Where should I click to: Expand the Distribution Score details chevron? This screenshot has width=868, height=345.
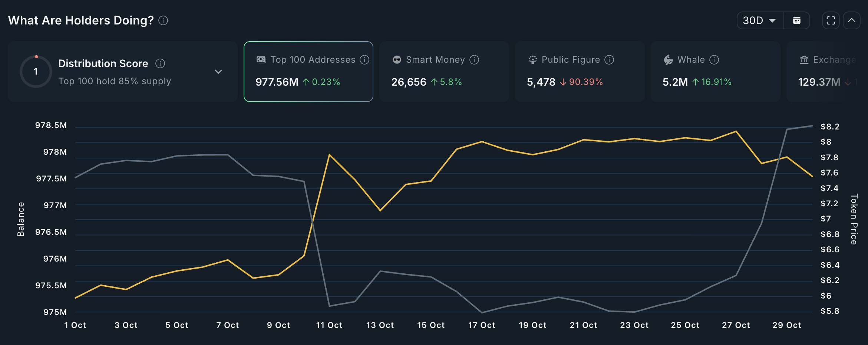pyautogui.click(x=218, y=71)
